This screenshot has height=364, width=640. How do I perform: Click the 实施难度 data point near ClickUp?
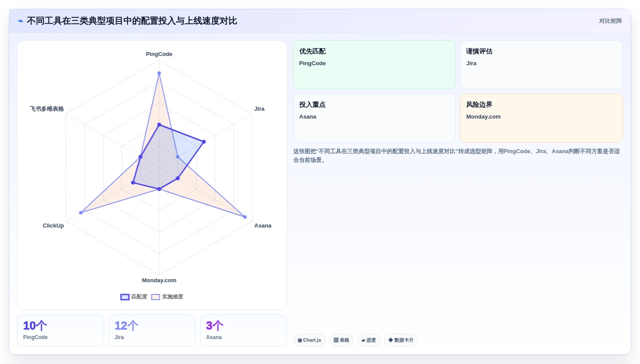point(81,213)
